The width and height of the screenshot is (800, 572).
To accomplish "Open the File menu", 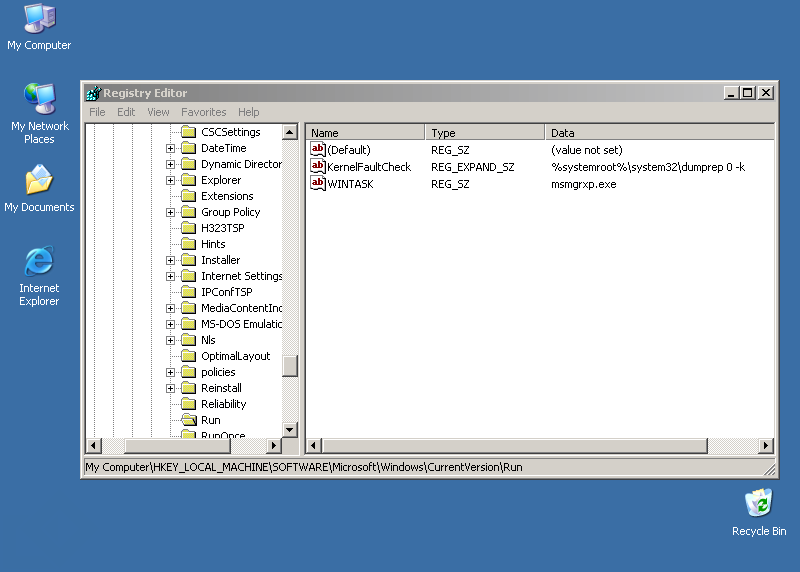I will click(x=97, y=112).
